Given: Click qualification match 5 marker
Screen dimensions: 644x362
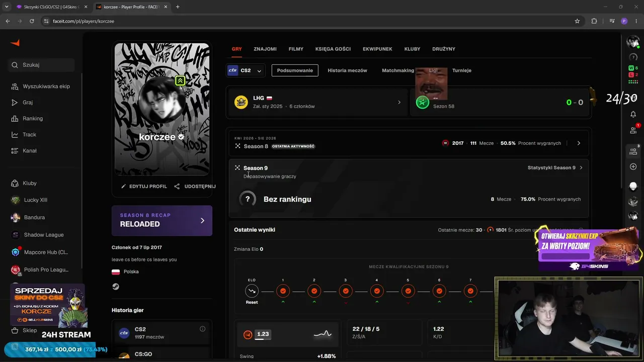Looking at the screenshot, I should click(408, 291).
